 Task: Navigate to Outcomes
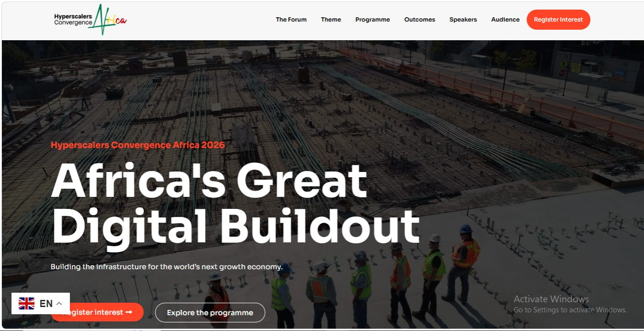(x=420, y=20)
